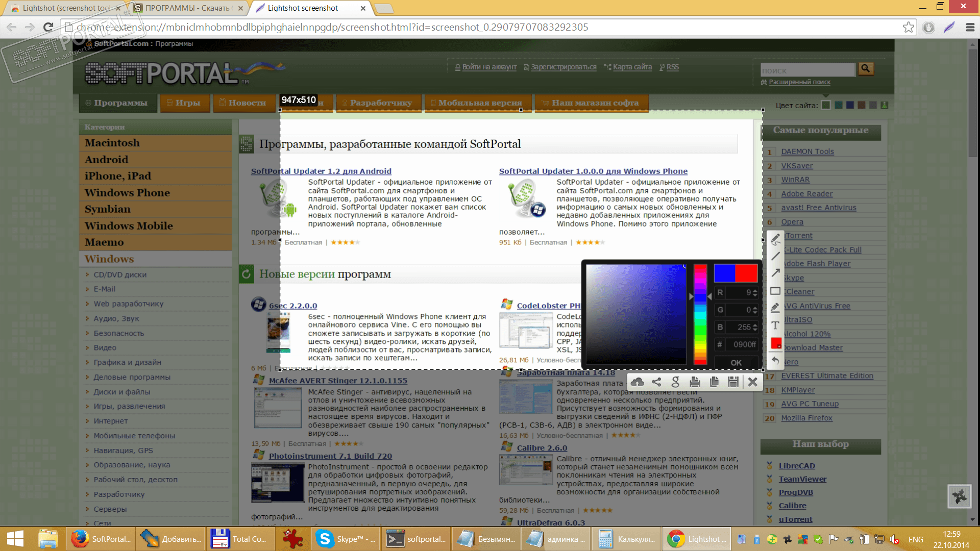
Task: Select the Text tool
Action: click(775, 325)
